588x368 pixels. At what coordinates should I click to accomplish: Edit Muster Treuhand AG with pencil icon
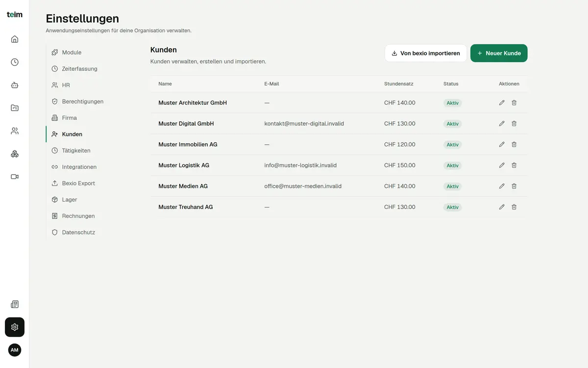click(x=502, y=207)
